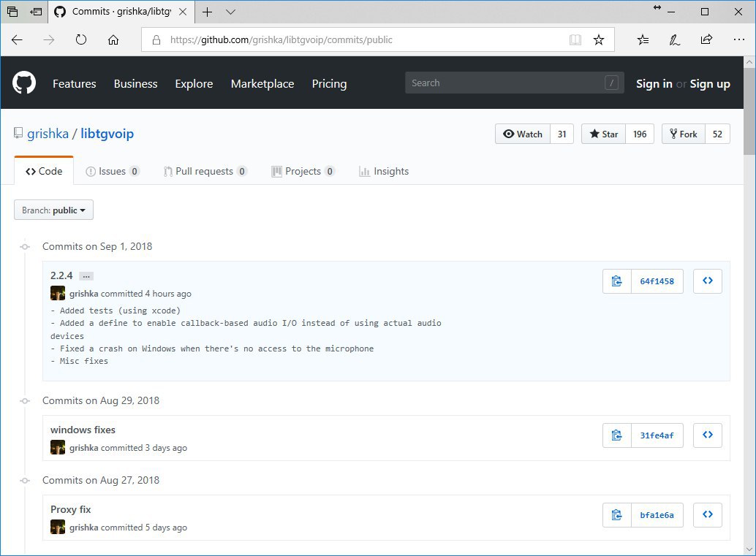Image resolution: width=756 pixels, height=556 pixels.
Task: Copy full SHA for commit 31fe4af
Action: (x=616, y=435)
